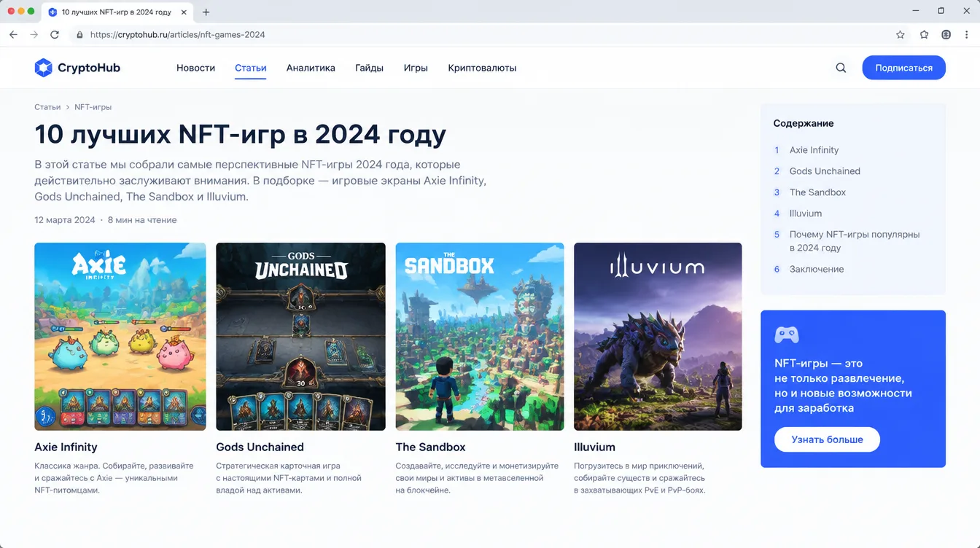Screen dimensions: 980x548
Task: Click the CryptoHub logo icon
Action: 44,68
